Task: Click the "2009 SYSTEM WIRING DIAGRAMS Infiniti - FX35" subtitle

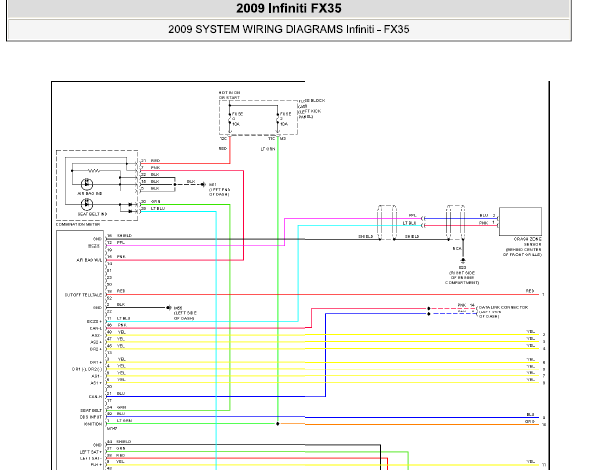Action: coord(289,29)
